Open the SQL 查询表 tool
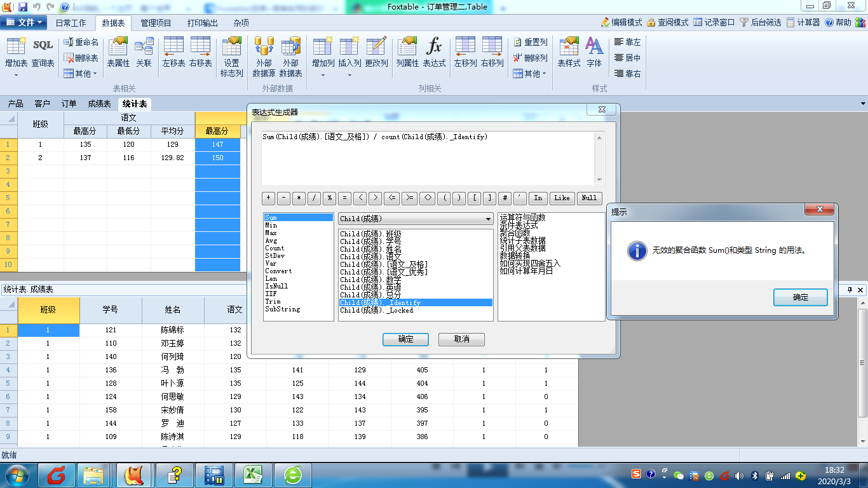Image resolution: width=868 pixels, height=488 pixels. coord(43,52)
